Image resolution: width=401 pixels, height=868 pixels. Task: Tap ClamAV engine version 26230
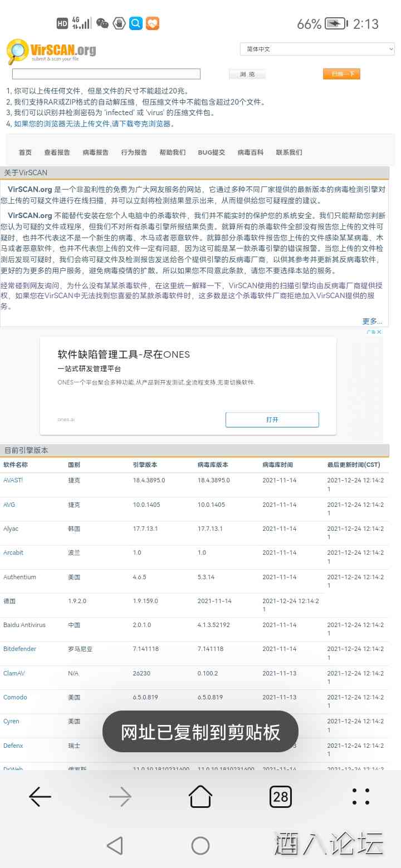coord(141,673)
